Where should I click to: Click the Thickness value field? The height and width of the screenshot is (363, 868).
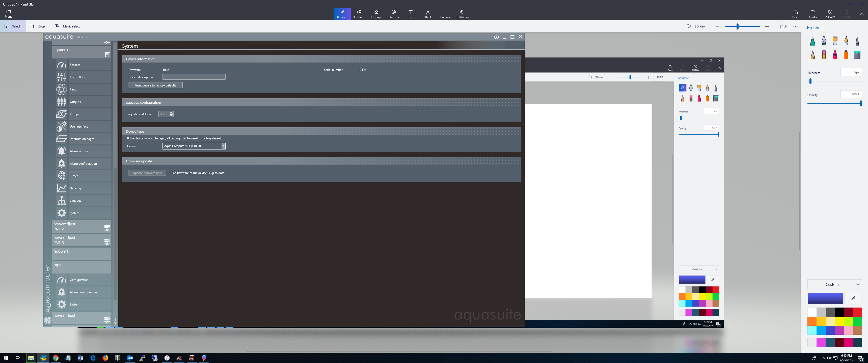[x=851, y=72]
